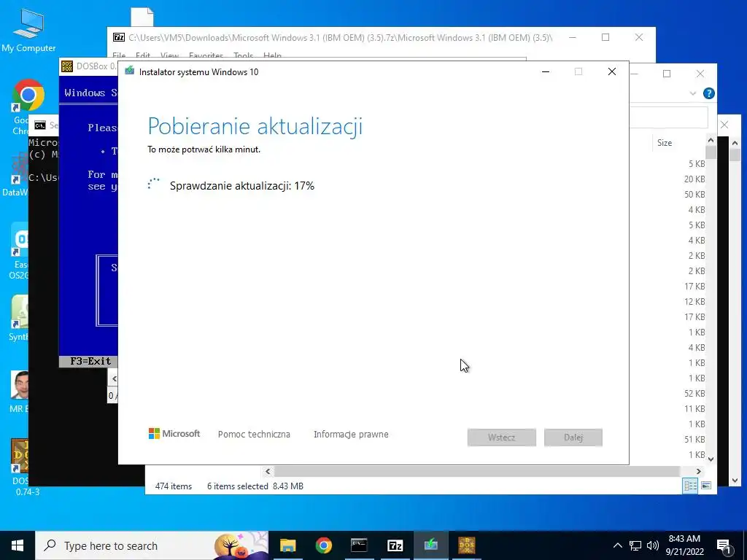Click the 474 items status text

pyautogui.click(x=174, y=486)
